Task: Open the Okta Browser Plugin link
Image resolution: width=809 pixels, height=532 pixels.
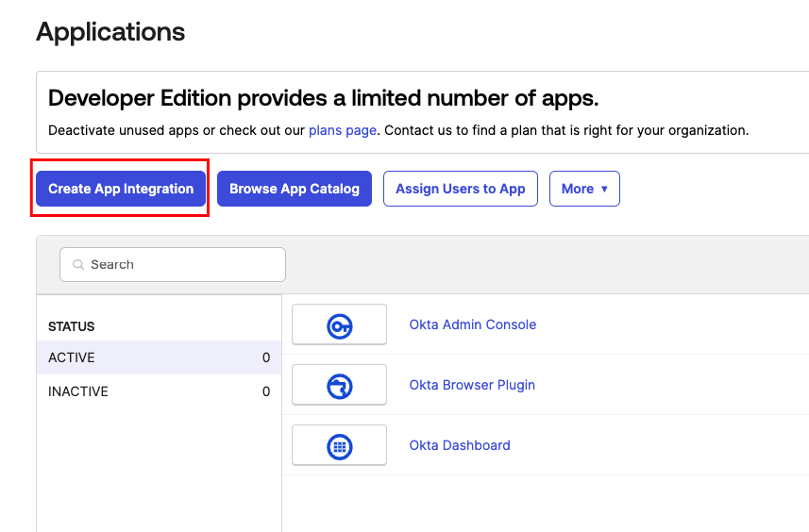Action: click(x=472, y=385)
